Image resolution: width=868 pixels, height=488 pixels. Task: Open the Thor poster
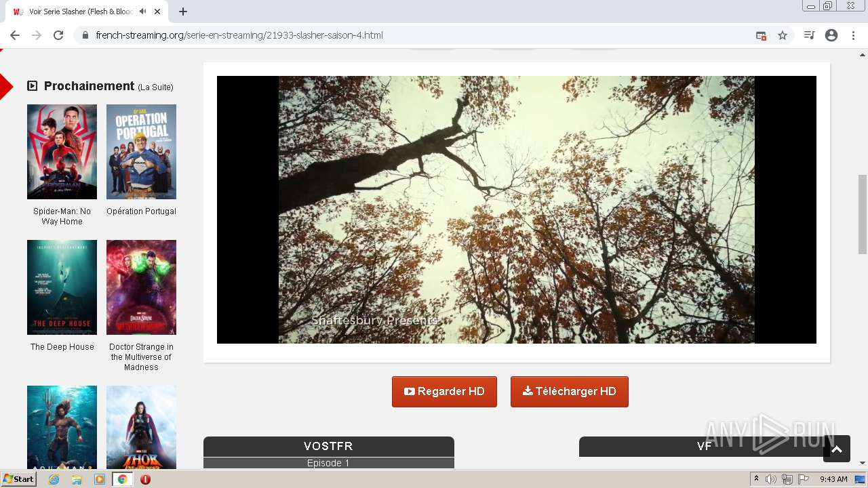pyautogui.click(x=141, y=427)
